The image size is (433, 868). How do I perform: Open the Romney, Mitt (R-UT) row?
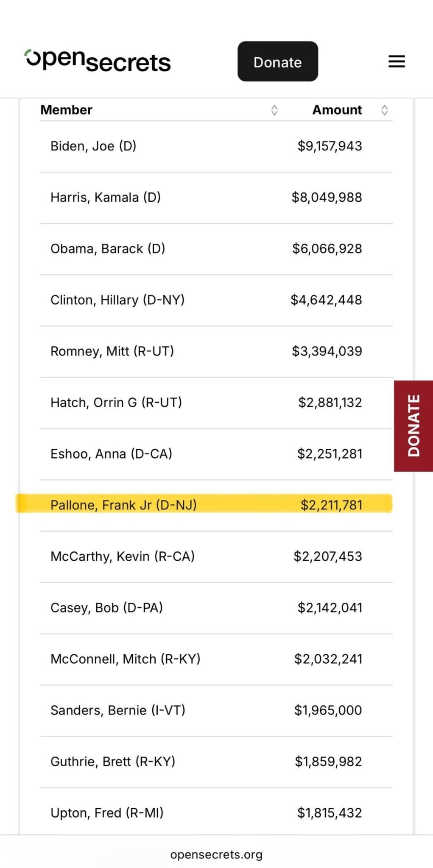pyautogui.click(x=112, y=351)
